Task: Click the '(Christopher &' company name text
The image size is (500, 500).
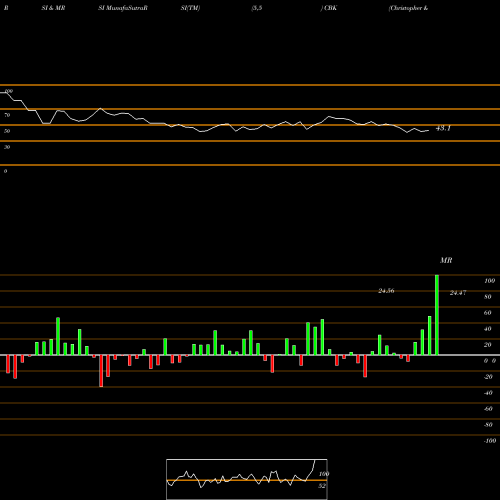Action: pyautogui.click(x=408, y=8)
